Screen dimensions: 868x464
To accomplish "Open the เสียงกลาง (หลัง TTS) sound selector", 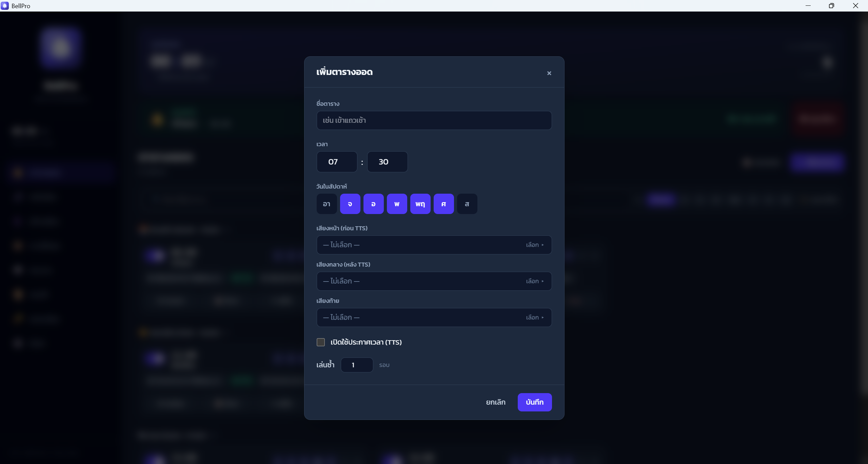I will click(434, 281).
